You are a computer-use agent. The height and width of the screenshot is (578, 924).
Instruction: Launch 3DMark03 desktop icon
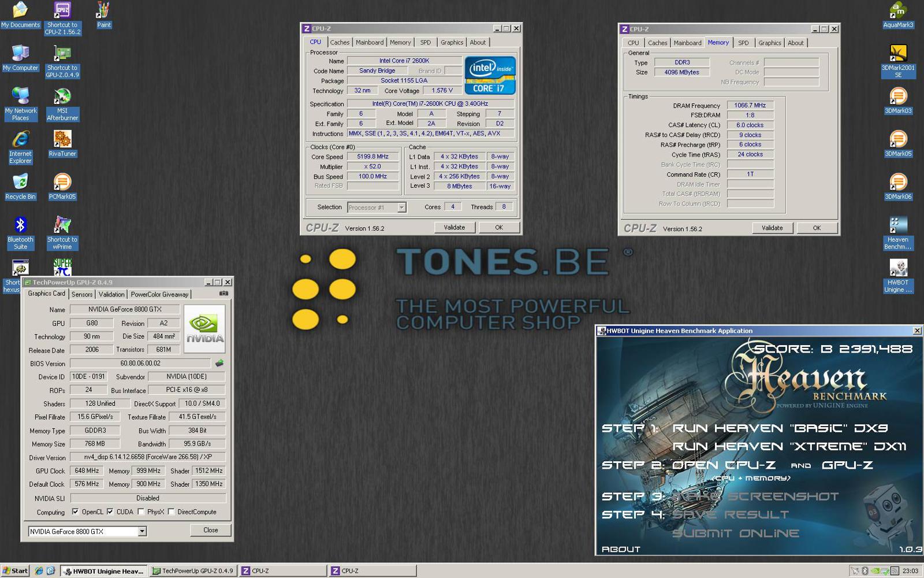[898, 101]
